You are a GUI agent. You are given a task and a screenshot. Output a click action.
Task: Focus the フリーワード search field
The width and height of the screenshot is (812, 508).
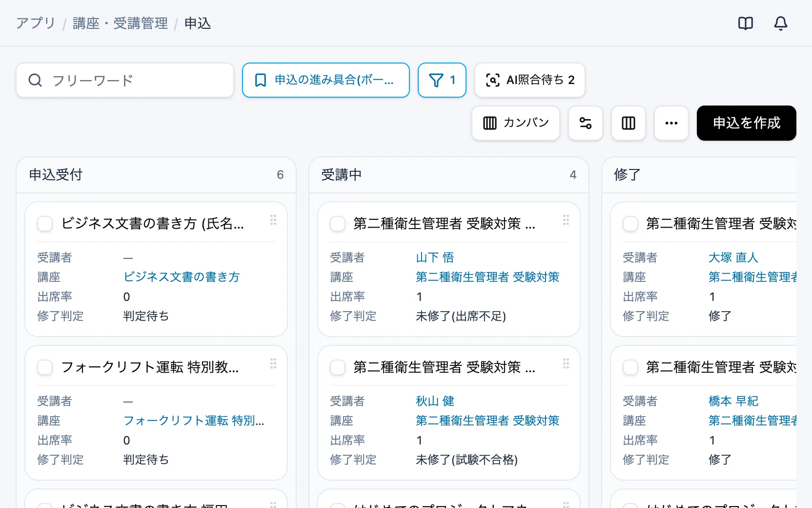click(x=125, y=80)
